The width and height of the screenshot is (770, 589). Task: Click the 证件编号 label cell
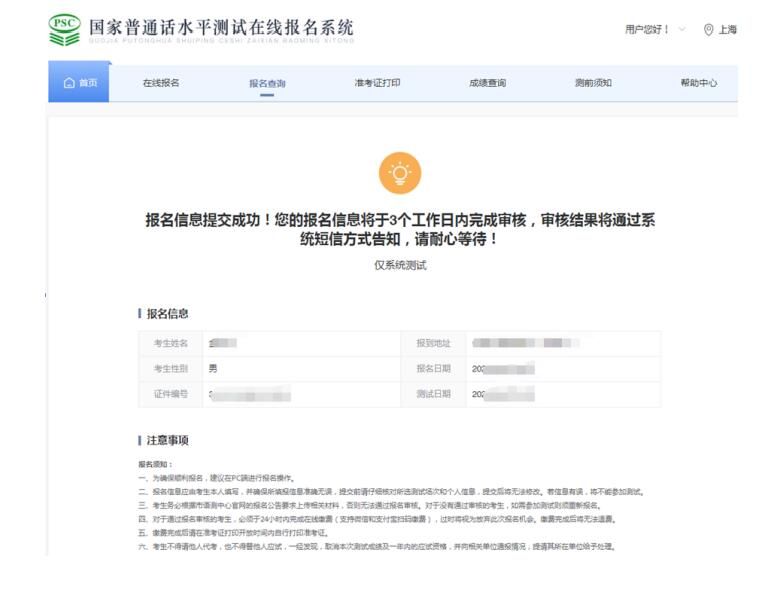tap(170, 394)
